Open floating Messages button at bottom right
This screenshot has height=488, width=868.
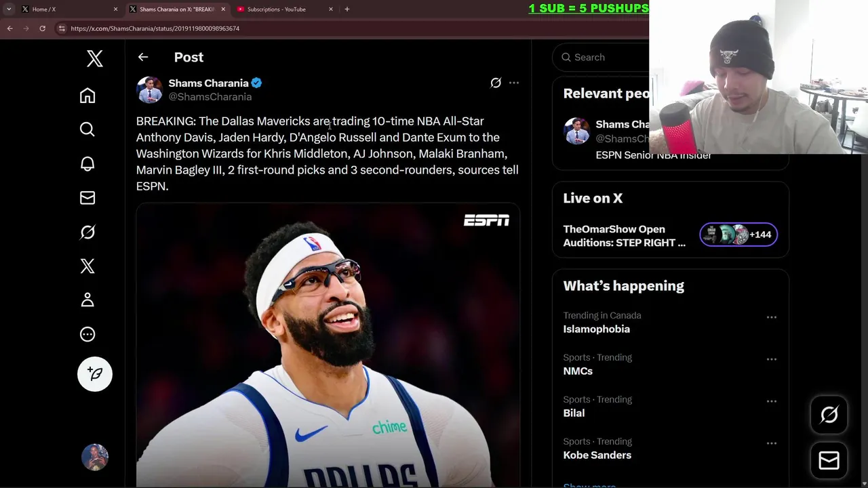[829, 461]
